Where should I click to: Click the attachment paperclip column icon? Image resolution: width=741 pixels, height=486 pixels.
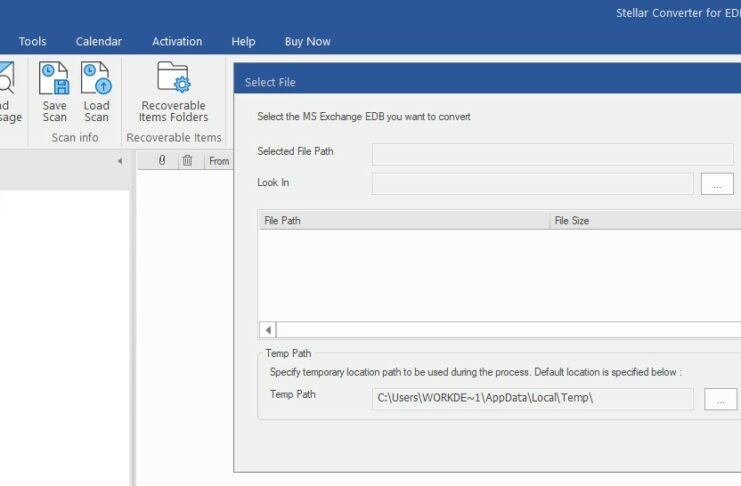162,160
